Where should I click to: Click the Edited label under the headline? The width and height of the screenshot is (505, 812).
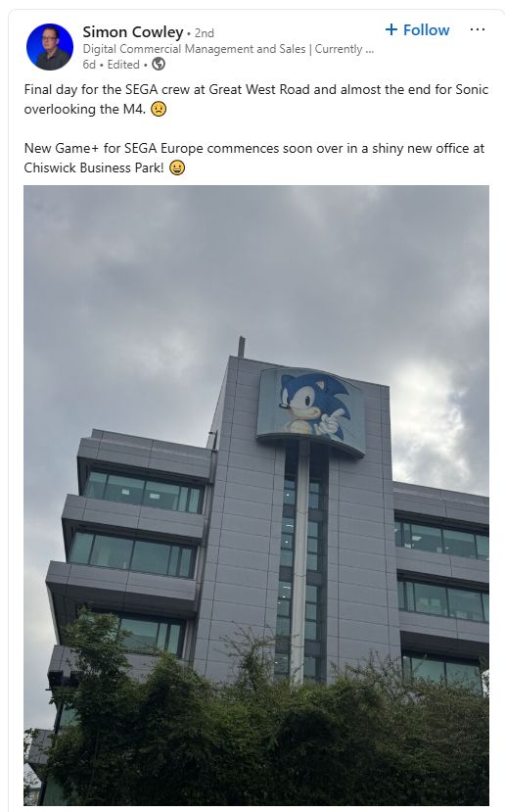pos(123,65)
